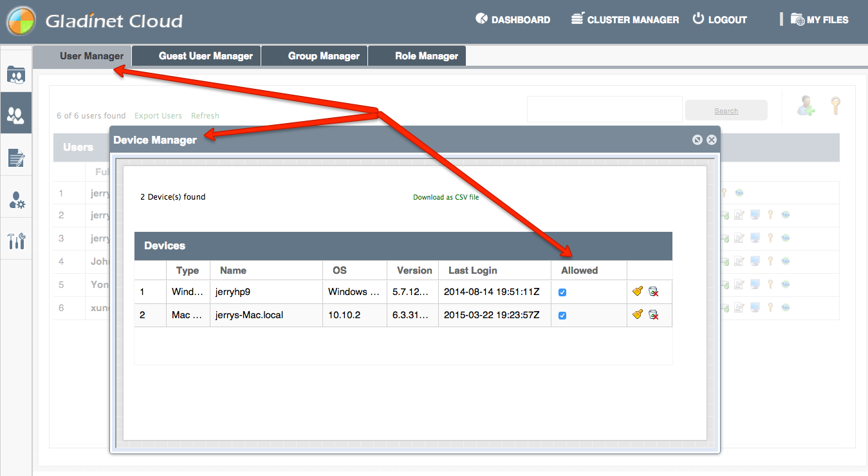
Task: Click the key icon in user row 4
Action: 770,262
